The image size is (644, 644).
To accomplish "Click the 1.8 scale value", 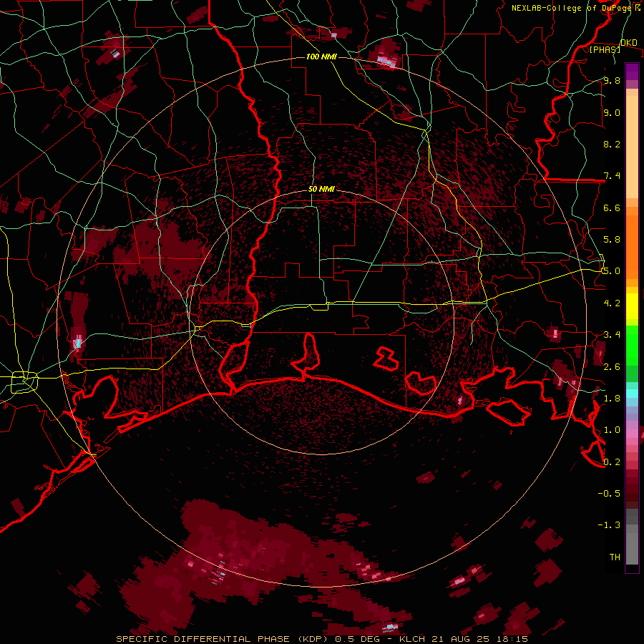I will click(x=612, y=399).
